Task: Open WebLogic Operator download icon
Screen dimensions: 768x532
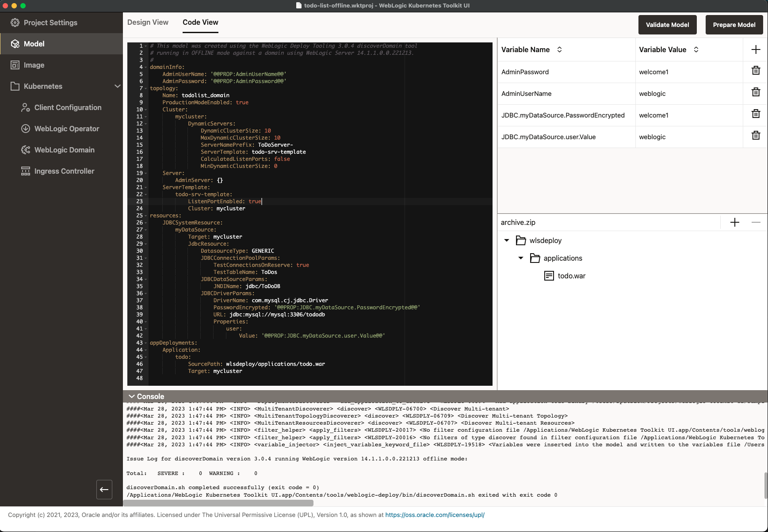Action: pyautogui.click(x=26, y=129)
